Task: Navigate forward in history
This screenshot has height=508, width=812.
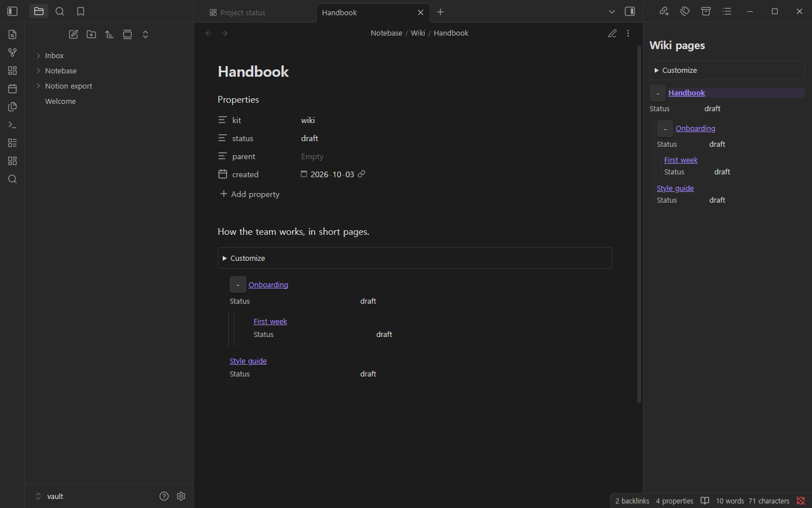Action: click(224, 33)
